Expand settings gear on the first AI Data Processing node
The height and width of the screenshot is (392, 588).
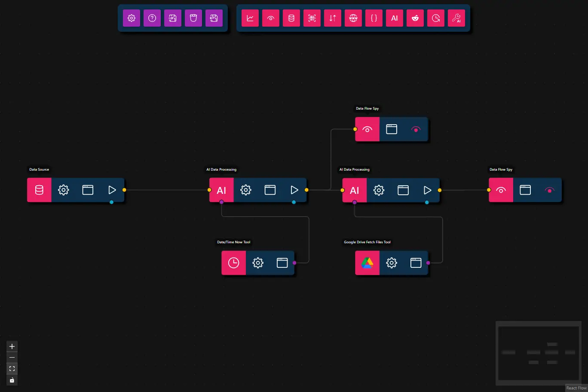pyautogui.click(x=245, y=190)
